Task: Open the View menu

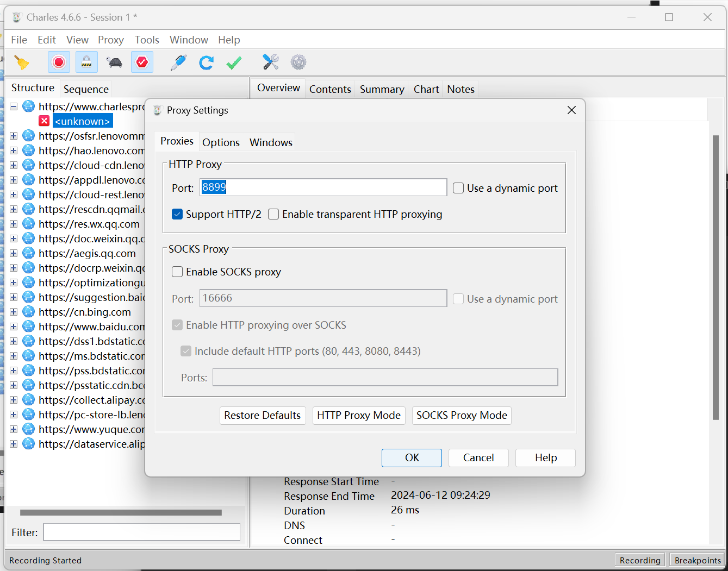Action: tap(77, 40)
